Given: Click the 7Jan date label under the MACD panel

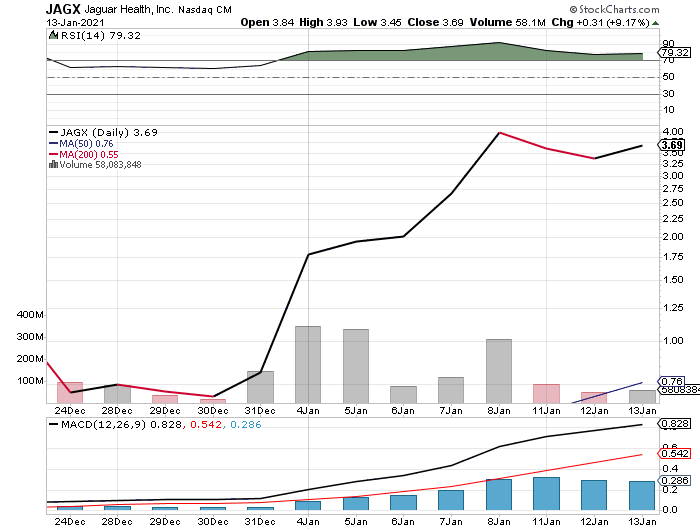Looking at the screenshot, I should [x=451, y=522].
